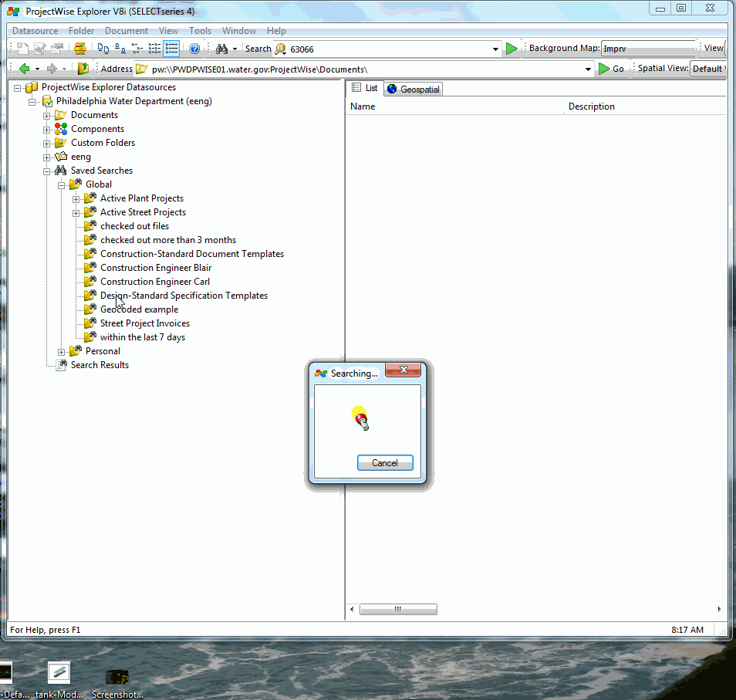Expand the Documents folder node
736x700 pixels.
pos(46,116)
